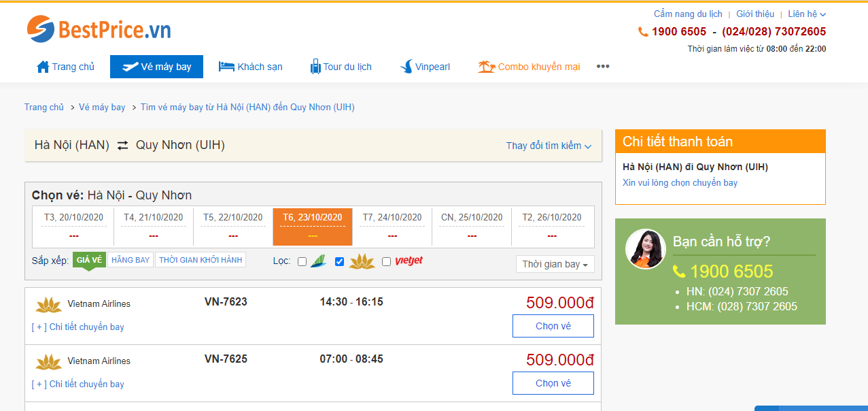This screenshot has height=411, width=868.
Task: Expand Chi tiết chuyến bay for VN-7625
Action: 78,384
